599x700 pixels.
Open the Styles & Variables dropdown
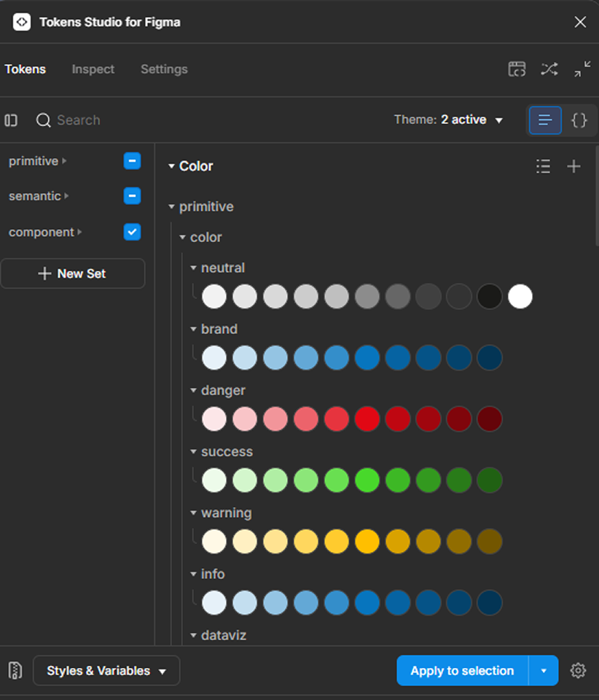pyautogui.click(x=106, y=671)
